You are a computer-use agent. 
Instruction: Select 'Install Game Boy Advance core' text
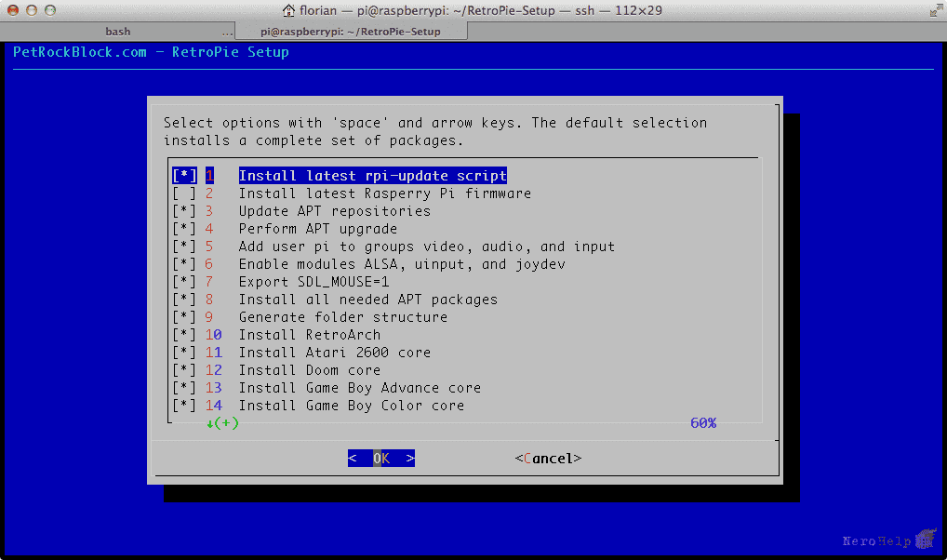(359, 388)
